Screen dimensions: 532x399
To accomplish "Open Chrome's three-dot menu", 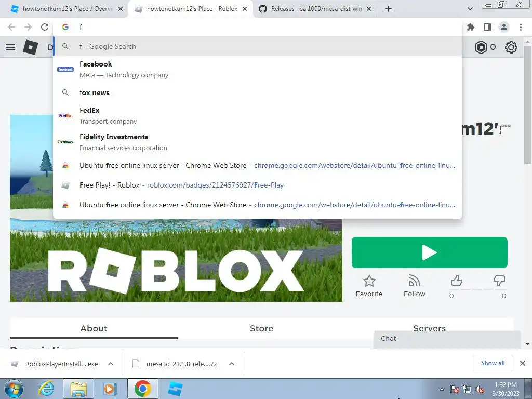I will pos(521,27).
